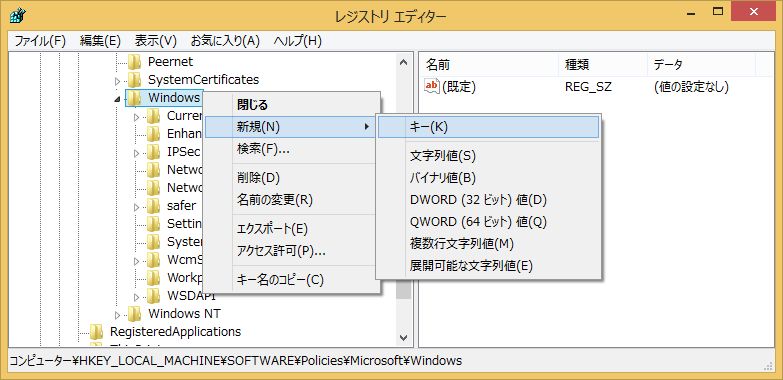Expand the SystemCertificates key
This screenshot has width=783, height=380.
[x=117, y=81]
